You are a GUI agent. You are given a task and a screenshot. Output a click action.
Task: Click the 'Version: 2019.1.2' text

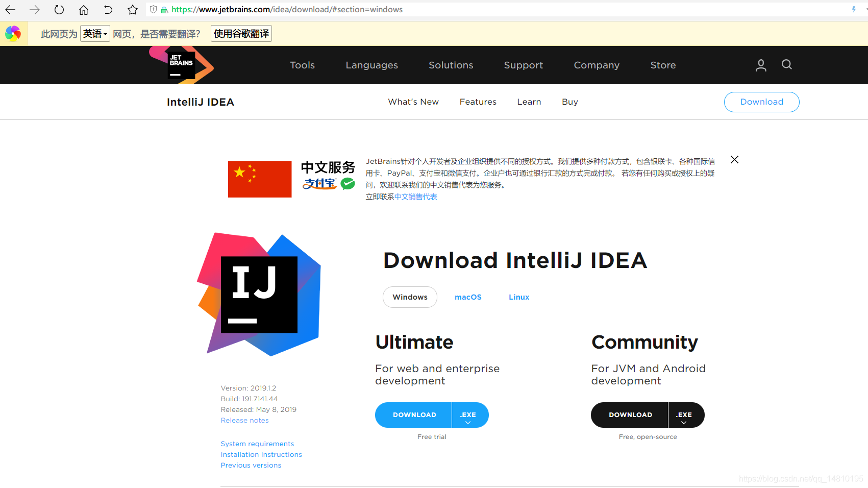point(249,388)
